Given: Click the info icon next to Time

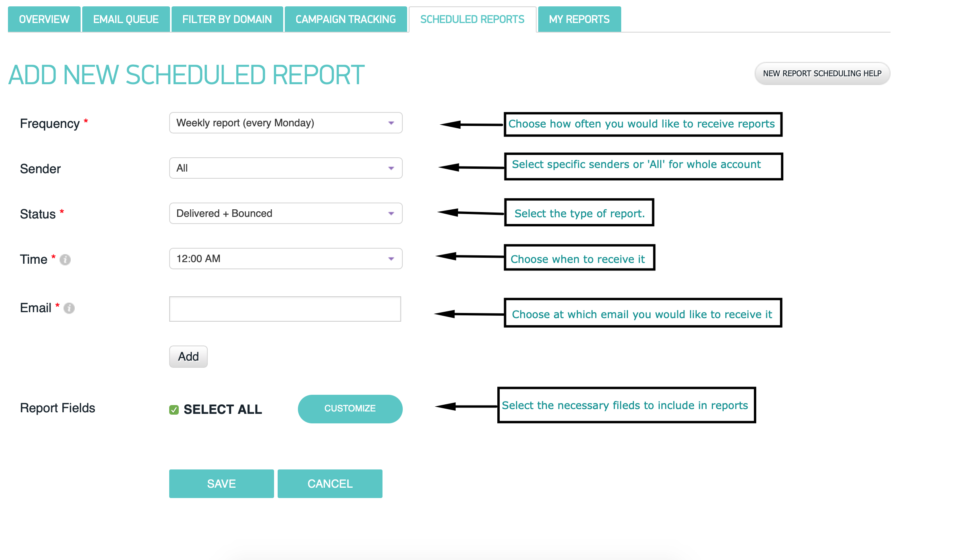Looking at the screenshot, I should pyautogui.click(x=65, y=260).
